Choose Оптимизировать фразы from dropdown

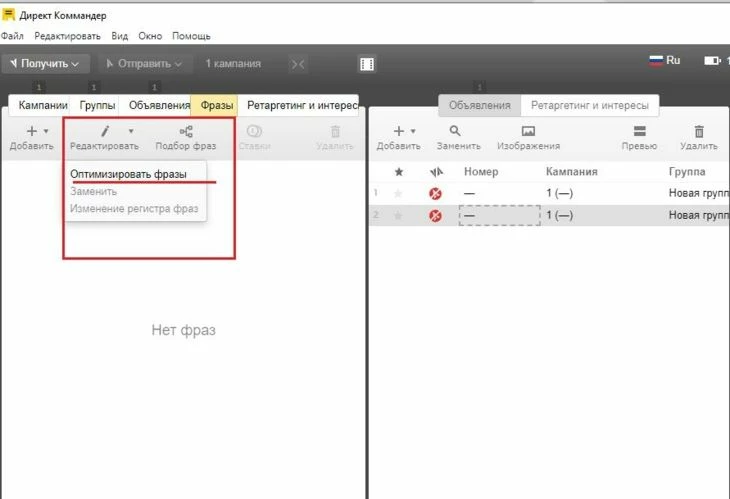(128, 174)
